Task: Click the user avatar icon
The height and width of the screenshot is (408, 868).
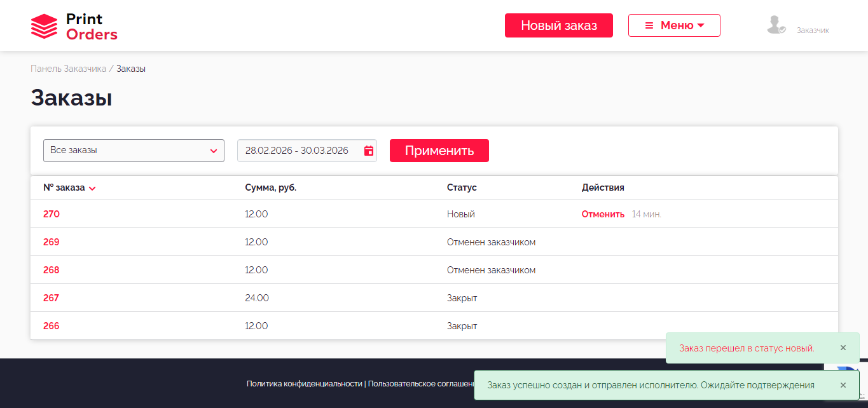Action: 776,25
